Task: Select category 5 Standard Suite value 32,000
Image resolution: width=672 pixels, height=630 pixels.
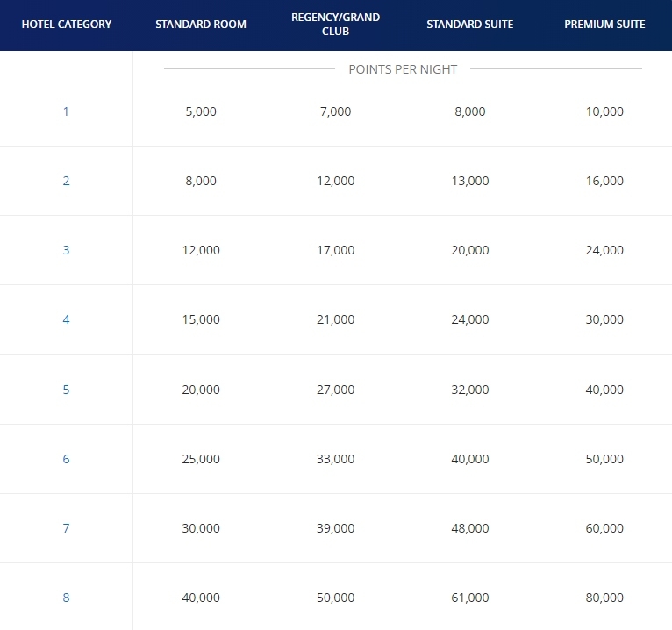Action: pyautogui.click(x=470, y=390)
